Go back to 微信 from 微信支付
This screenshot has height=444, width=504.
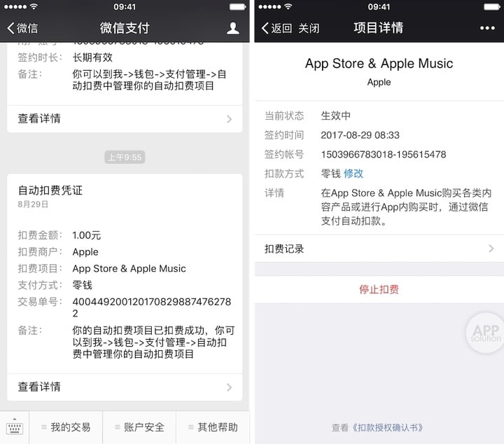tap(22, 28)
